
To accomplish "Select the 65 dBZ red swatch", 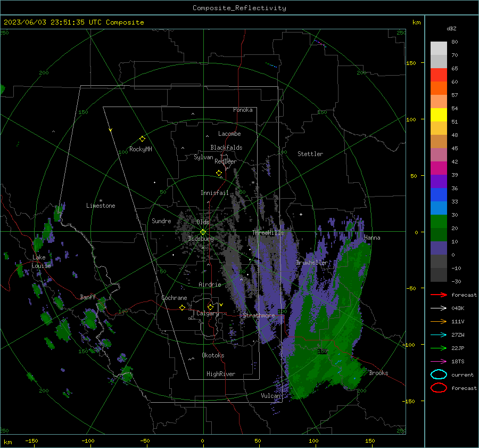I will coord(439,75).
